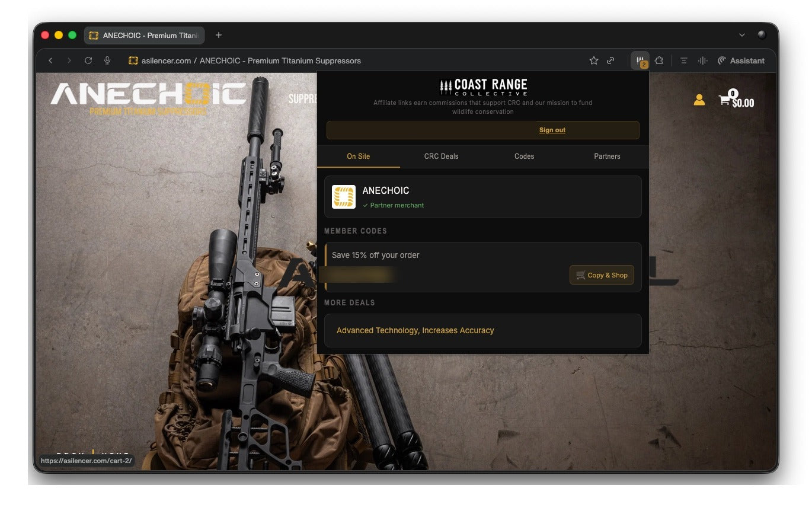Click the MEMBER CODES heading

click(x=355, y=231)
